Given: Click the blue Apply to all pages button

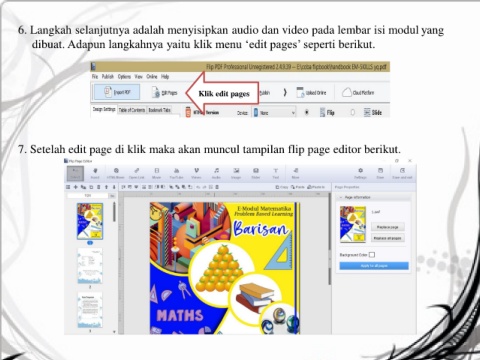Looking at the screenshot, I should click(374, 266).
